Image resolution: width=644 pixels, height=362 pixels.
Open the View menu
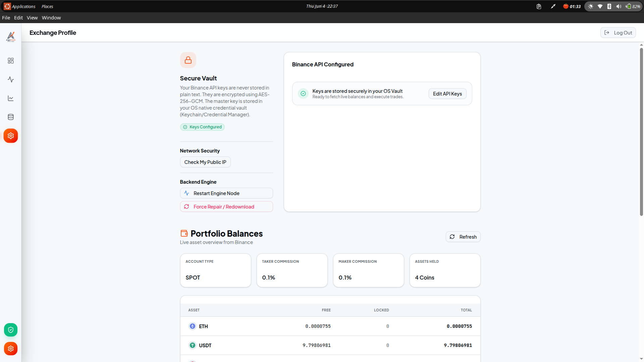[x=32, y=18]
